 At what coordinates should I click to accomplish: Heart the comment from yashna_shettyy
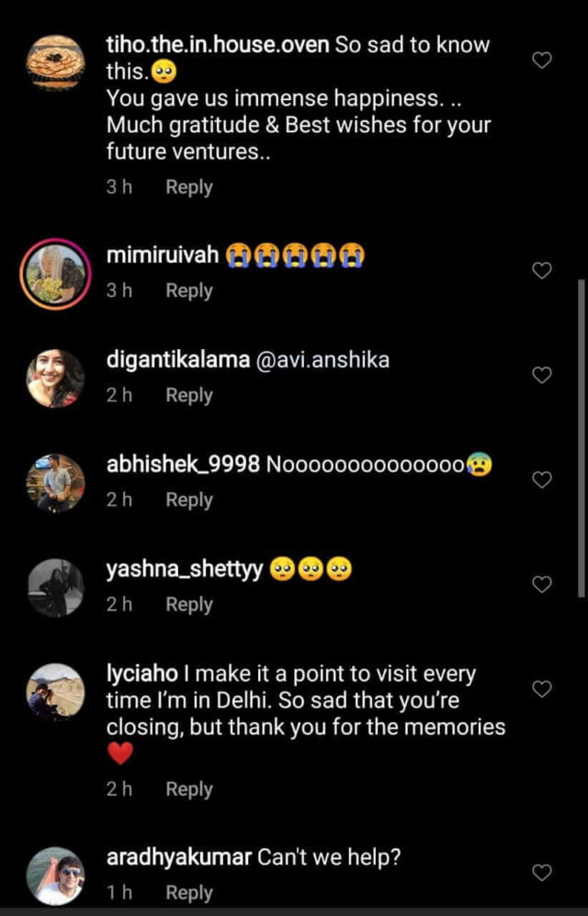543,584
